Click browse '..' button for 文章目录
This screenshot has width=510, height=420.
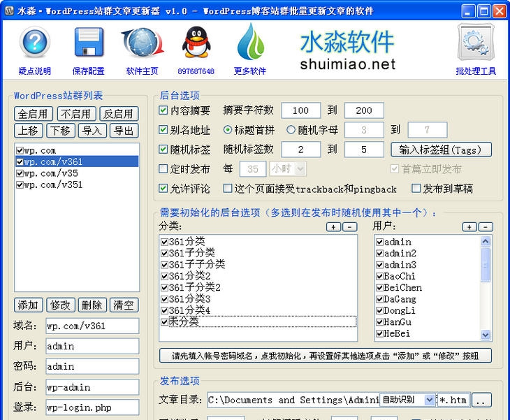[x=481, y=400]
